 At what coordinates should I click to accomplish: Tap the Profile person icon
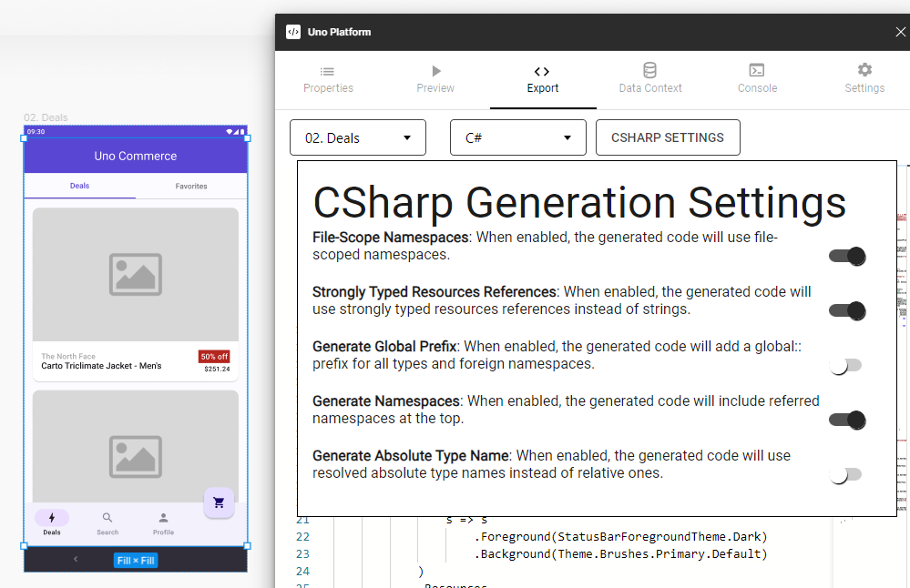[163, 518]
